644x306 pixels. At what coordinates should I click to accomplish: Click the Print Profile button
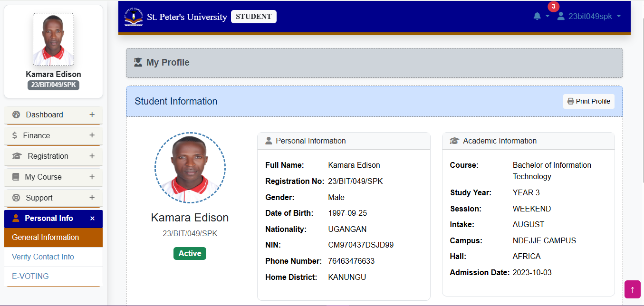tap(588, 101)
